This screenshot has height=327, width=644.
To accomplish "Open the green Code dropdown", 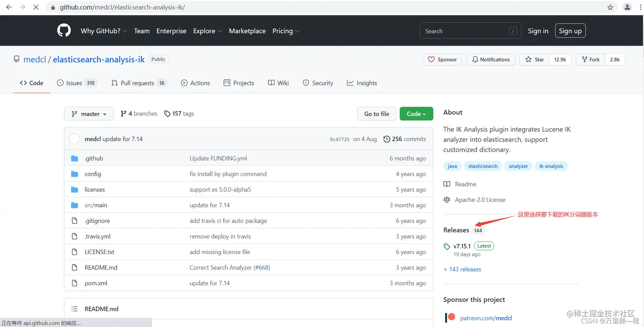I will (416, 114).
